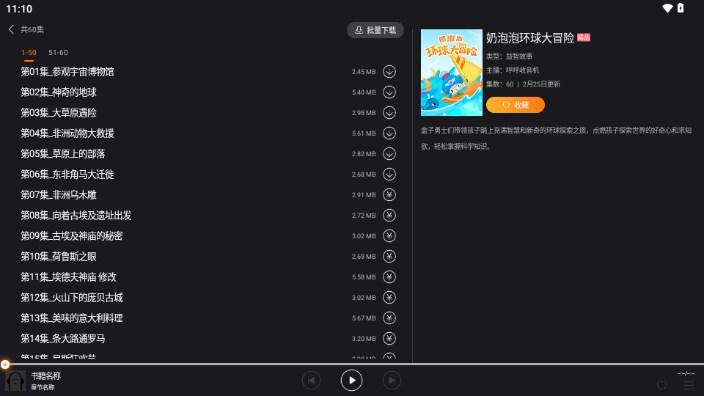Viewport: 704px width, 396px height.
Task: Tap the paid yuan icon for 第10集_荷鲁斯之眼
Action: pyautogui.click(x=389, y=256)
